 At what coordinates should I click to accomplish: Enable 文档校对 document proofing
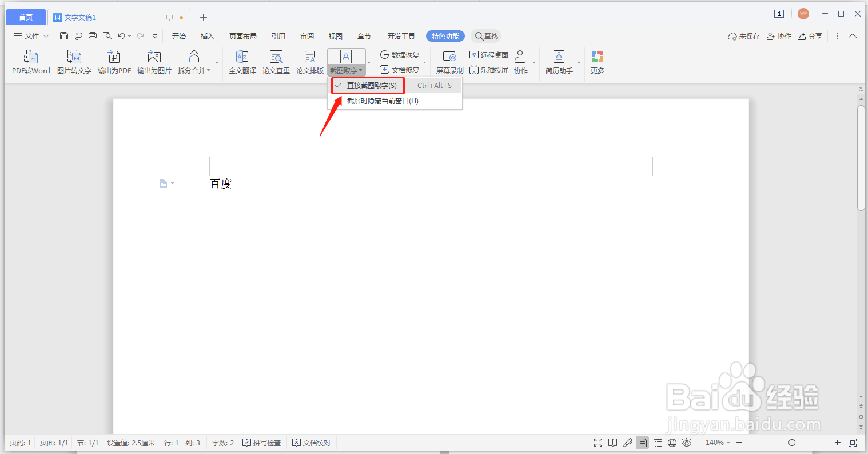point(311,442)
